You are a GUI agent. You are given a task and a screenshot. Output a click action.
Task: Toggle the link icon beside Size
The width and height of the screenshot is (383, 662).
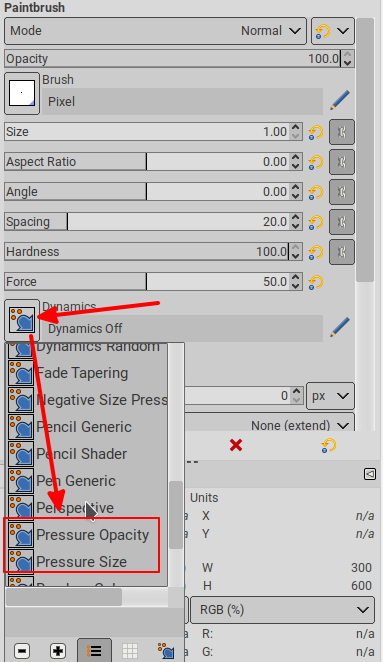[342, 132]
